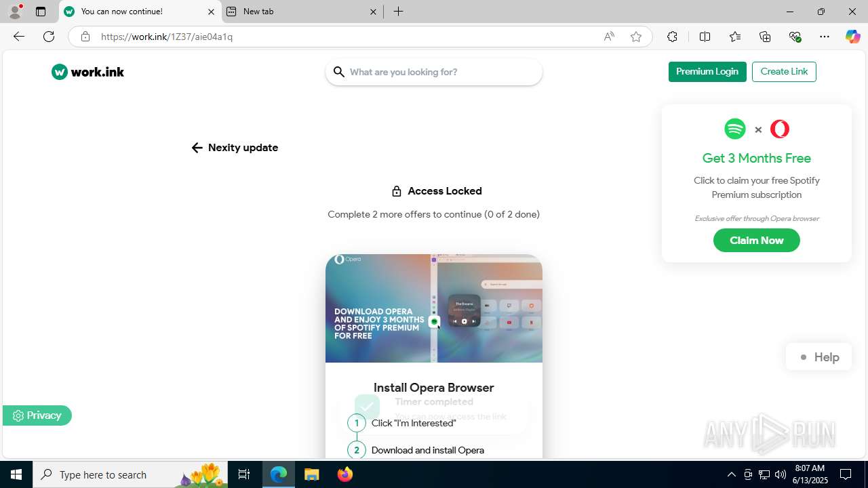
Task: Open Privacy settings button
Action: [37, 415]
